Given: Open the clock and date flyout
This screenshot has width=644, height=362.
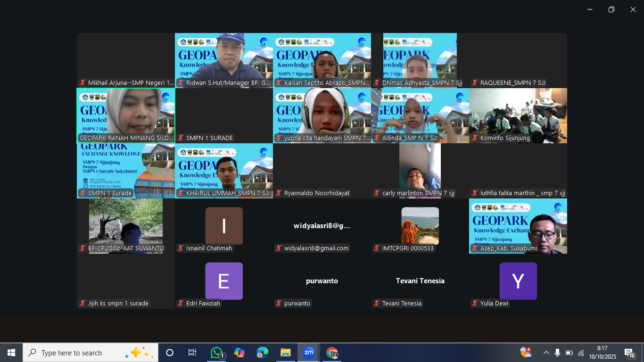Looking at the screenshot, I should (x=602, y=353).
